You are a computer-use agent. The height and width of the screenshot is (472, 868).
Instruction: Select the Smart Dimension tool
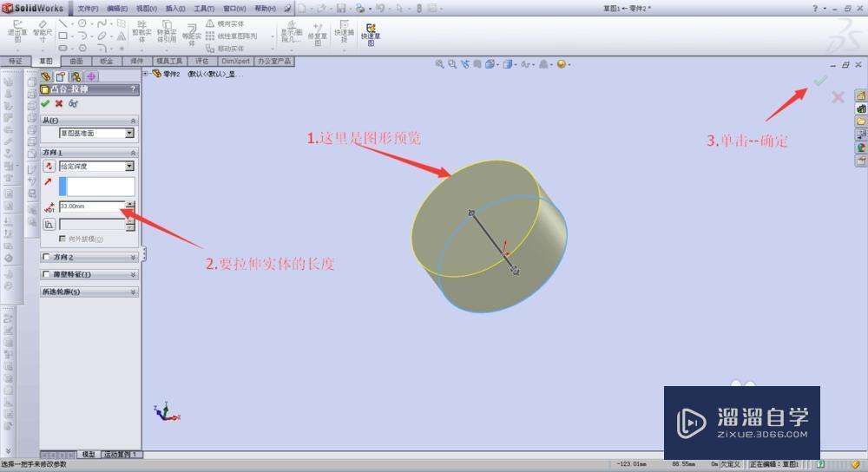coord(43,32)
